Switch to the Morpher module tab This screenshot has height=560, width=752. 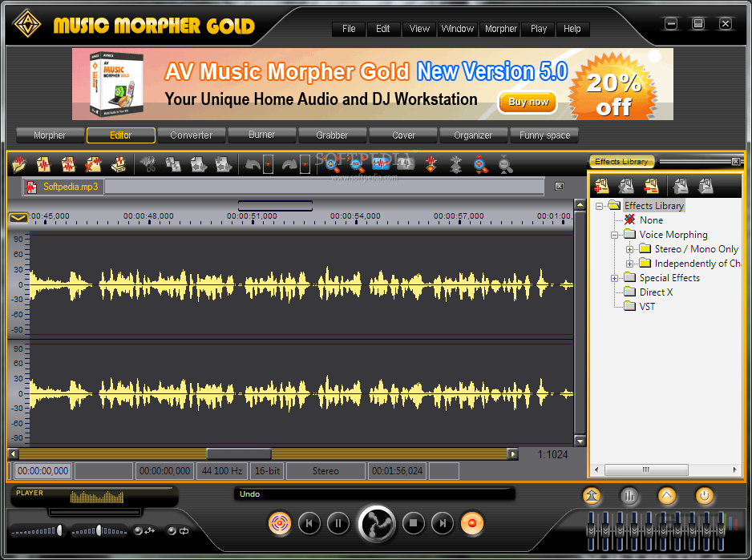click(x=50, y=135)
